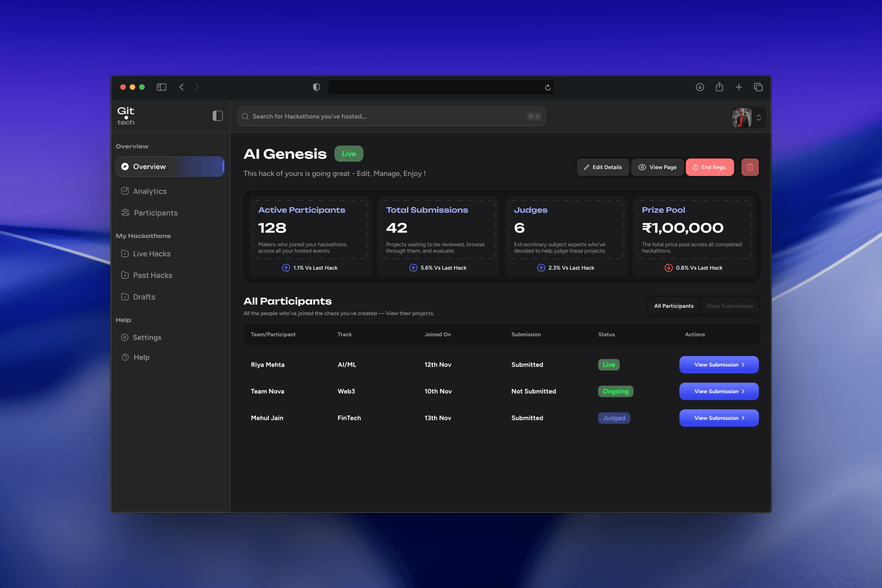Screen dimensions: 882x588
Task: Click the privacy shield icon in toolbar
Action: tap(317, 87)
